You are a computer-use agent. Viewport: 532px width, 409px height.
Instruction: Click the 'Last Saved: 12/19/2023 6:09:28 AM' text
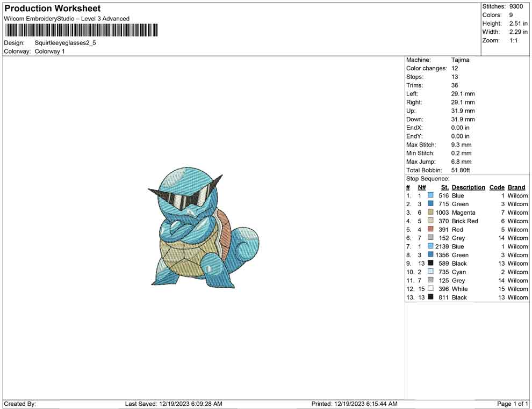(174, 404)
